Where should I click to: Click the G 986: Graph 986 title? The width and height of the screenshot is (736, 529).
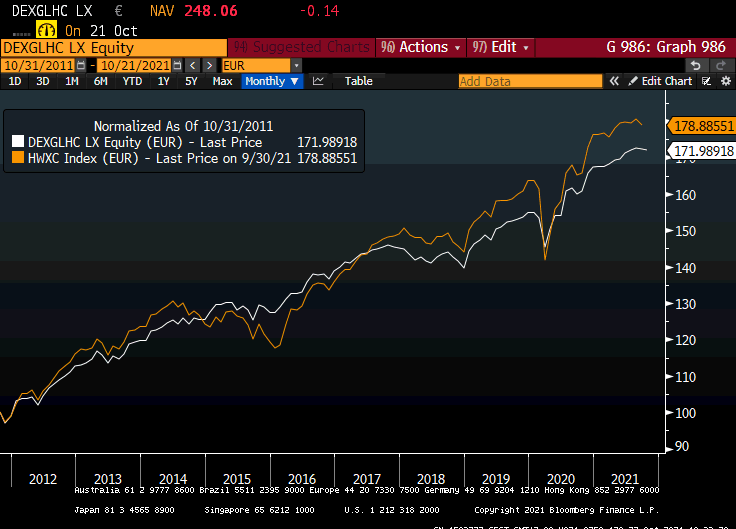[666, 47]
